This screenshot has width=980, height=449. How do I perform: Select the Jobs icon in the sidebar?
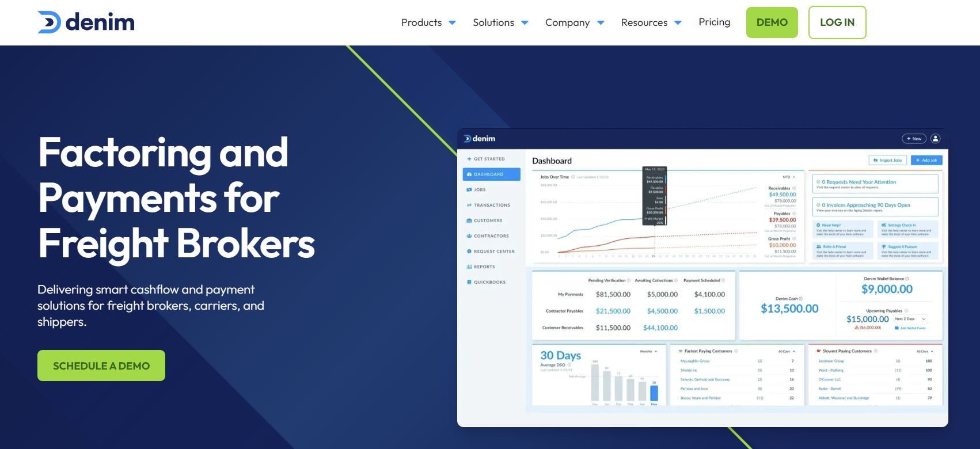(469, 190)
